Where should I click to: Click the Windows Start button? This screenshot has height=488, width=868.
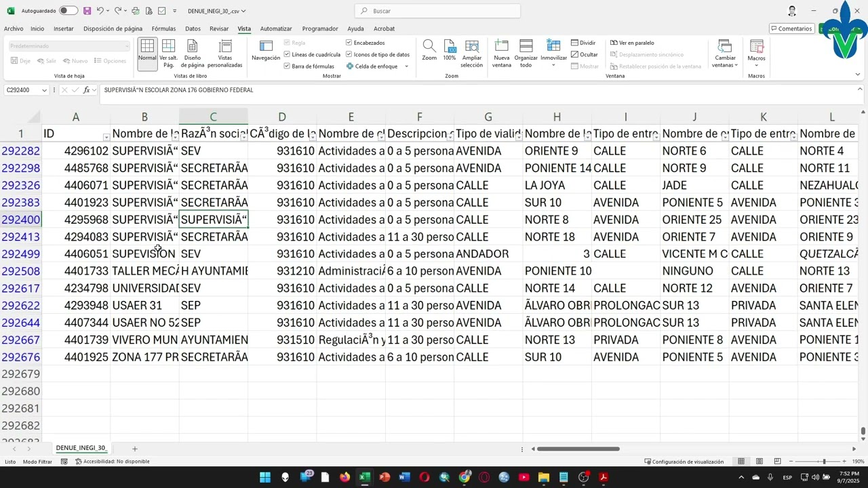[x=265, y=477]
